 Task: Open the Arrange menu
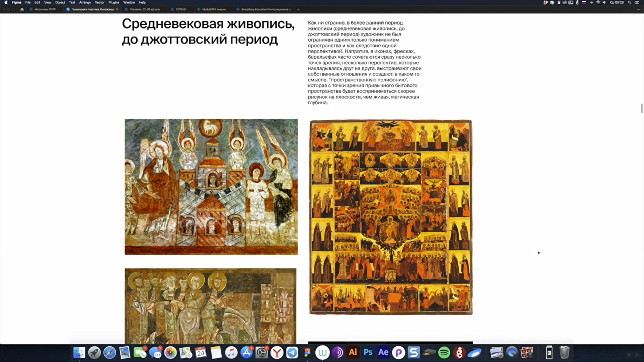pyautogui.click(x=85, y=2)
